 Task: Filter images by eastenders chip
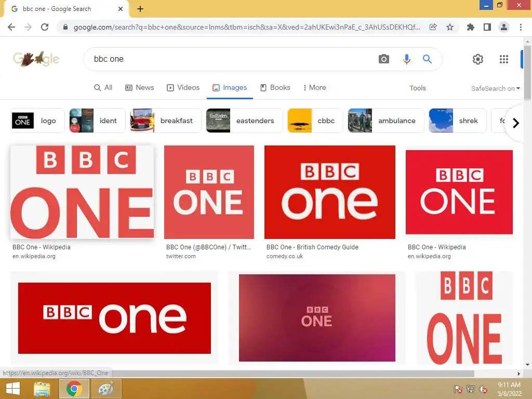(x=244, y=121)
